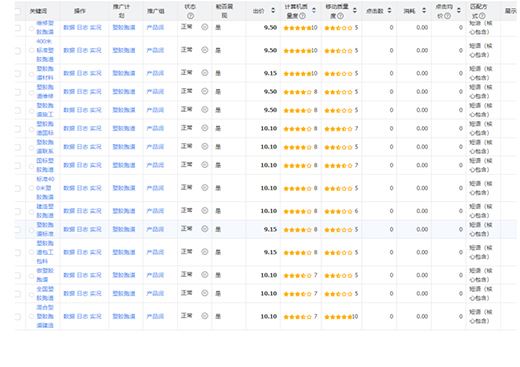Viewport: 520px width, 367px height.
Task: Click status circle icon in last keyword row
Action: pyautogui.click(x=205, y=316)
